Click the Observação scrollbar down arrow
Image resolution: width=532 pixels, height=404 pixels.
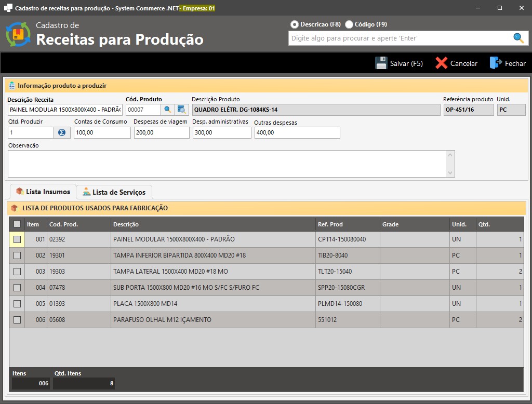[450, 172]
